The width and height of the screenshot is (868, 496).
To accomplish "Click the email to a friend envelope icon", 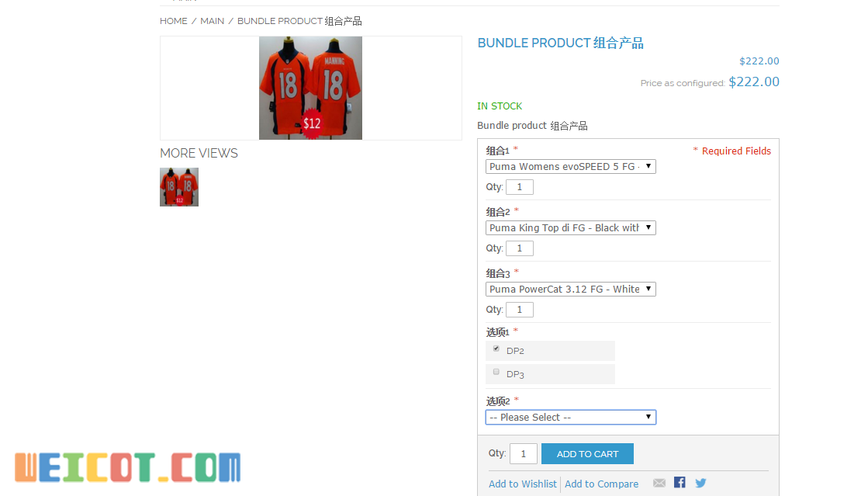I will pyautogui.click(x=659, y=483).
